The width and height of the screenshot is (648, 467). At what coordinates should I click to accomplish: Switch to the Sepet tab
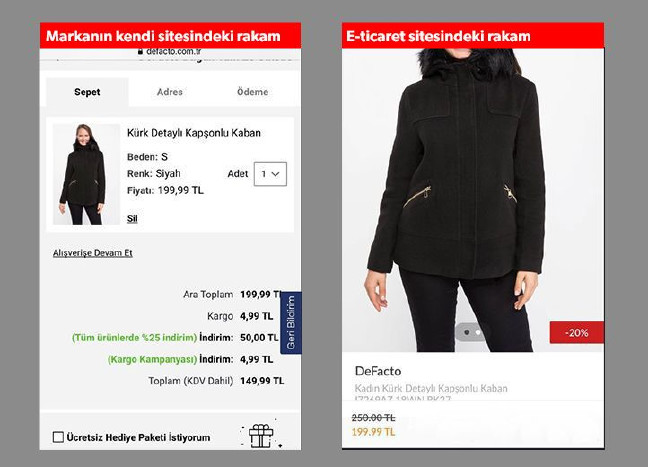tap(87, 92)
